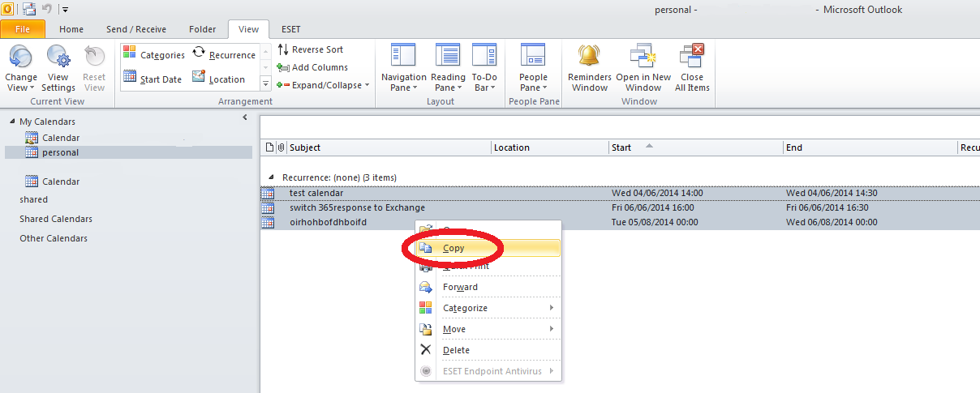Click the Shared Calendars group
The height and width of the screenshot is (393, 980).
pos(56,219)
